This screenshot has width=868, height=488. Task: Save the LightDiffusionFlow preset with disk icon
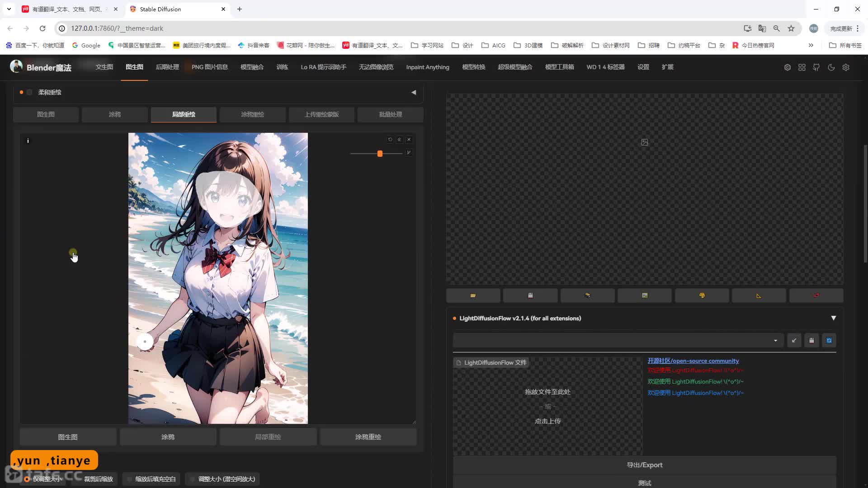point(811,340)
